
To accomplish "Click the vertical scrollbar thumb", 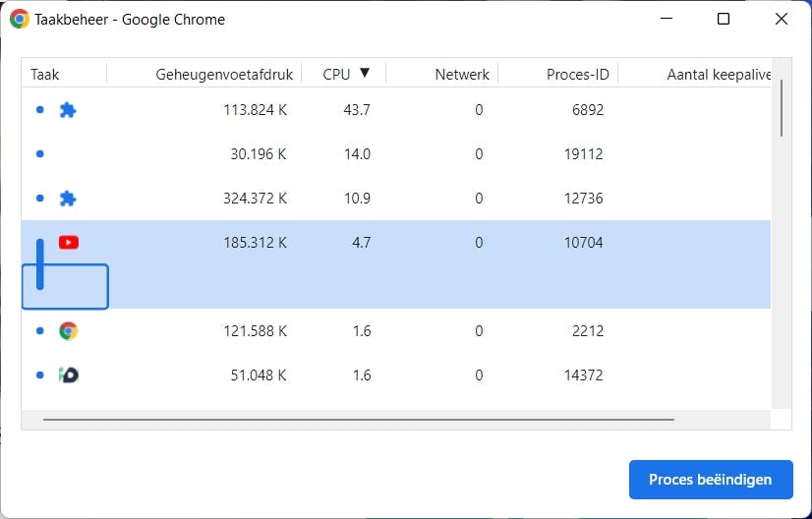I will click(782, 108).
